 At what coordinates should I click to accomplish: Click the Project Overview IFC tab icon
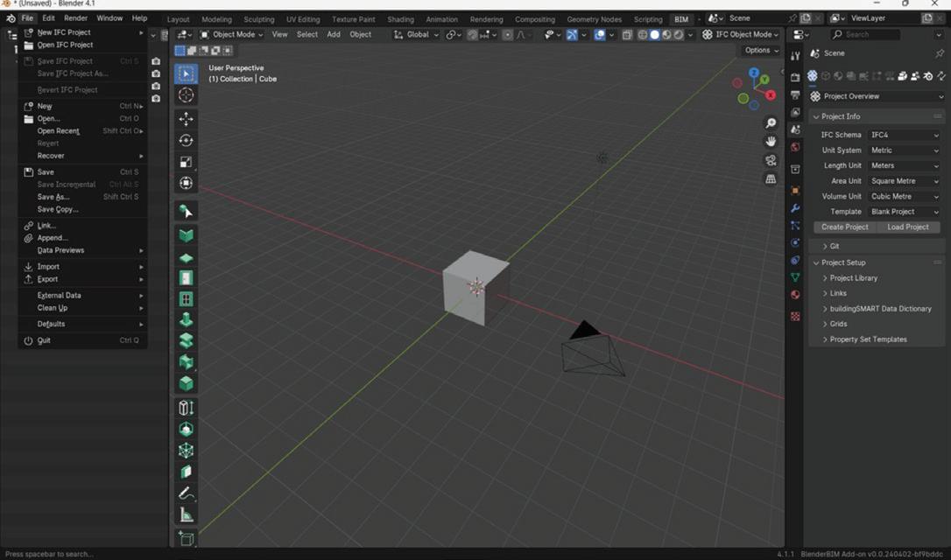point(813,76)
